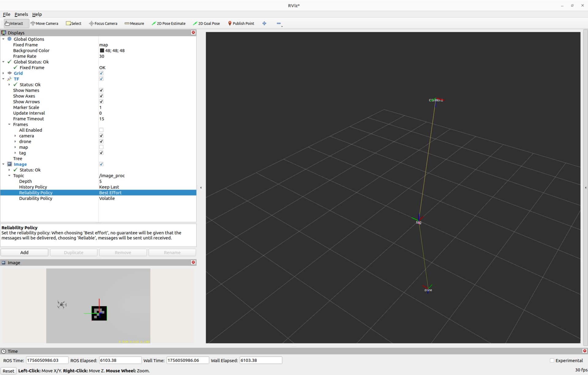Click the Add display button
The image size is (588, 375).
24,252
